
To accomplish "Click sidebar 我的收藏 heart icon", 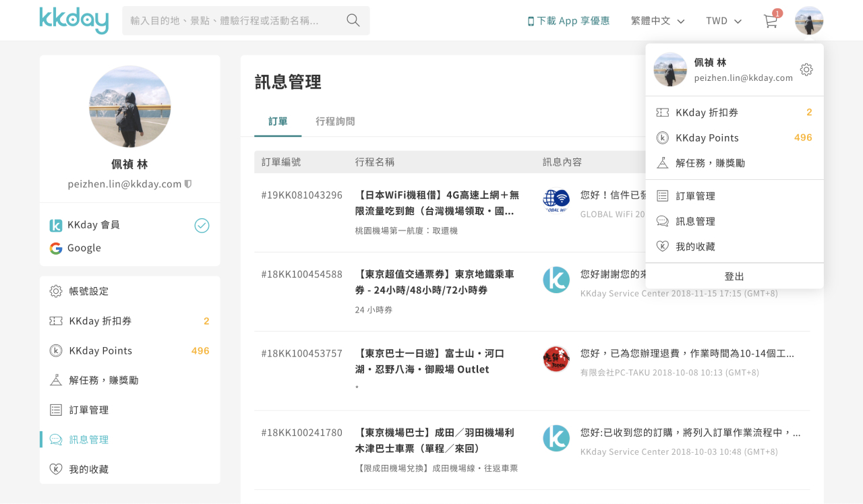I will (x=56, y=469).
